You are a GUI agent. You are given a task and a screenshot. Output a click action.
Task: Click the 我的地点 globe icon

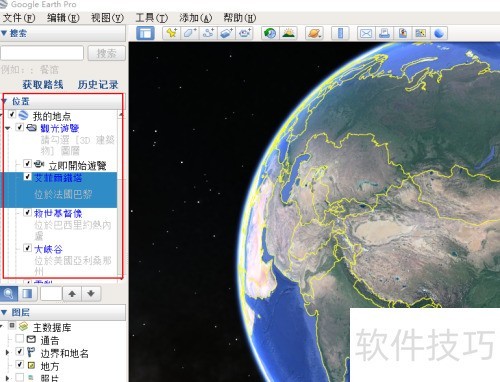(23, 115)
